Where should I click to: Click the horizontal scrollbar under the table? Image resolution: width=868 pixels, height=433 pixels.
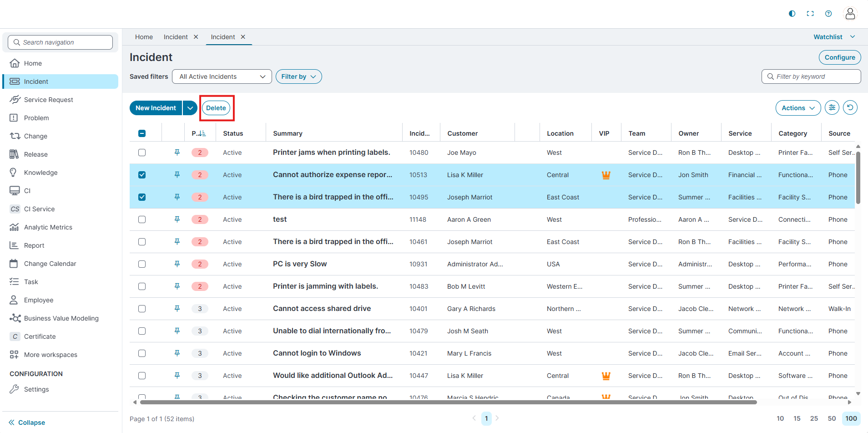pyautogui.click(x=448, y=402)
